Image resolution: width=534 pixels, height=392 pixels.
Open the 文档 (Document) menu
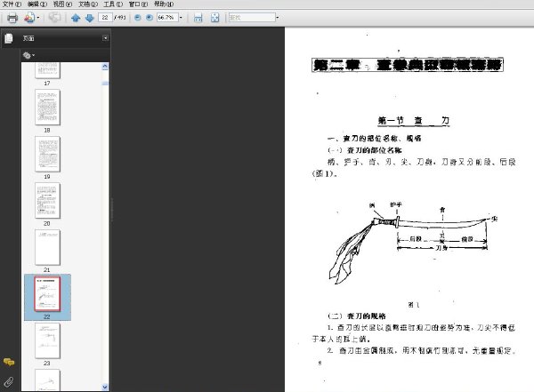[88, 4]
